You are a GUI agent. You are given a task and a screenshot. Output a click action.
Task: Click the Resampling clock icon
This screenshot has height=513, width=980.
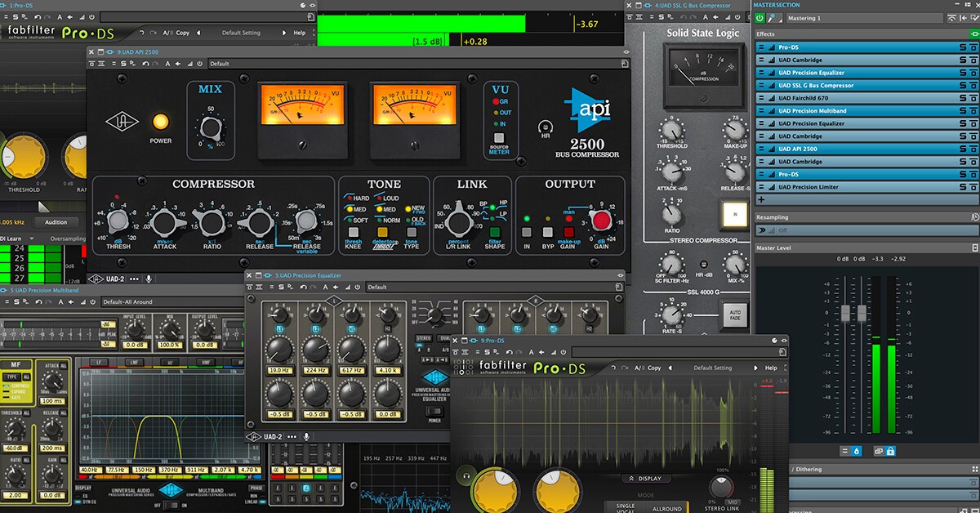974,217
